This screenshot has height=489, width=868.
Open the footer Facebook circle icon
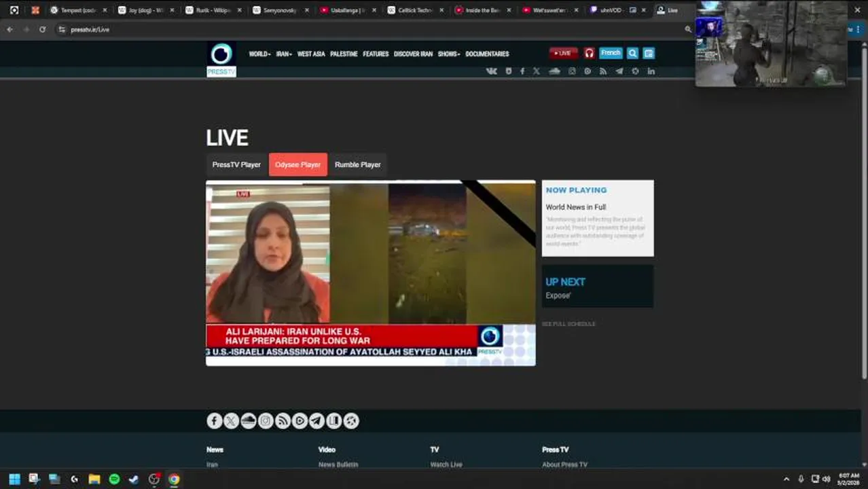pos(215,421)
